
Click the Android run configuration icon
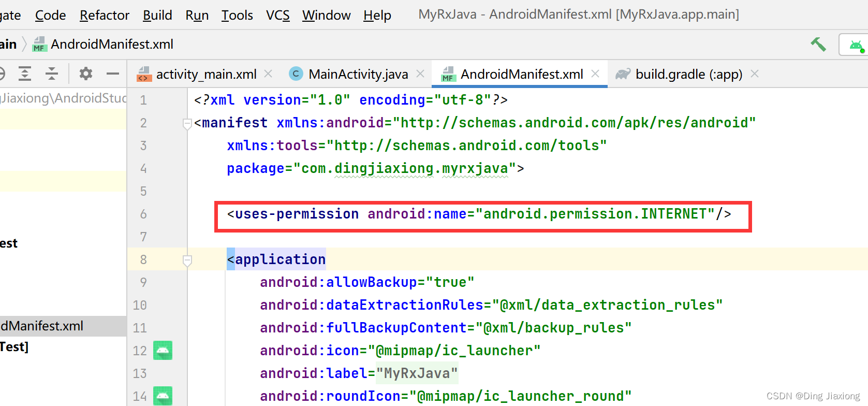click(856, 46)
